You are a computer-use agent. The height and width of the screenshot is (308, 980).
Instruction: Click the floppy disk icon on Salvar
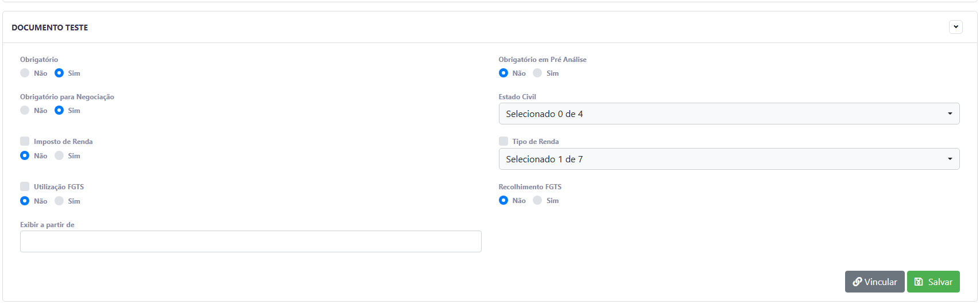(x=919, y=282)
